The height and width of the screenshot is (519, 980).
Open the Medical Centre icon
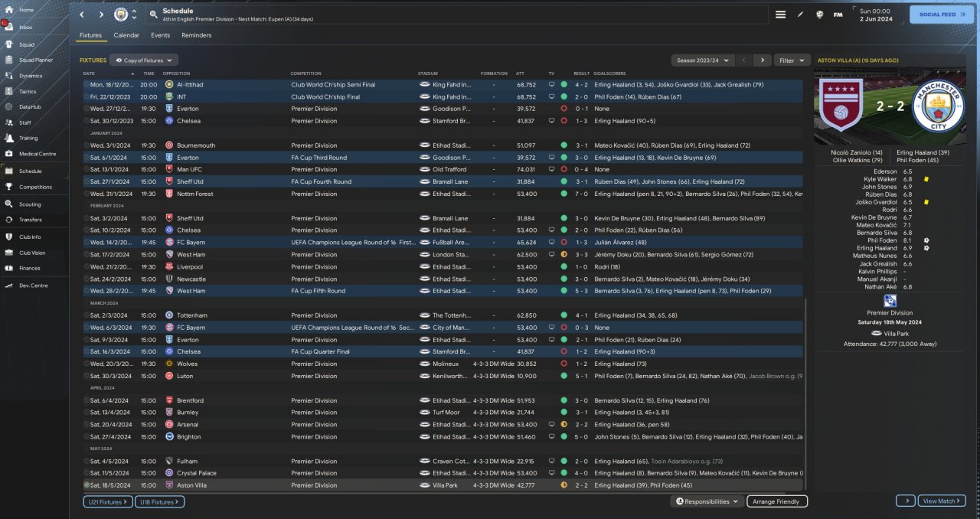pyautogui.click(x=8, y=154)
